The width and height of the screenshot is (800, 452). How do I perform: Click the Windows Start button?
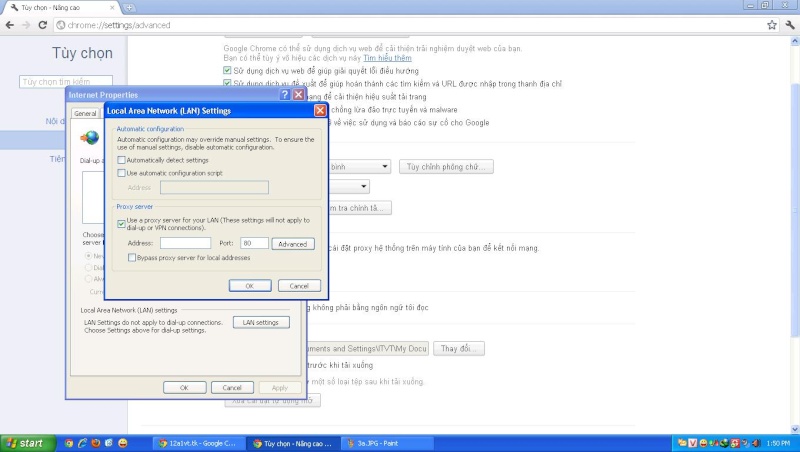[27, 443]
